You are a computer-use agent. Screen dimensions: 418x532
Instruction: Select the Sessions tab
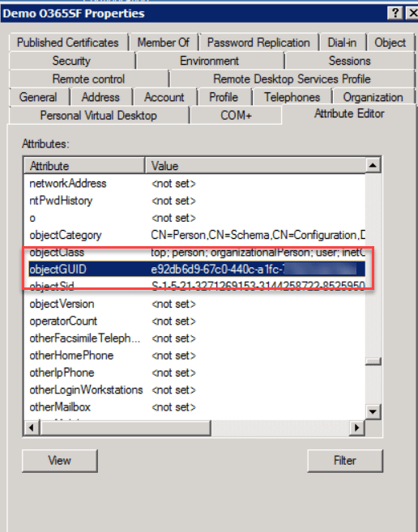349,61
